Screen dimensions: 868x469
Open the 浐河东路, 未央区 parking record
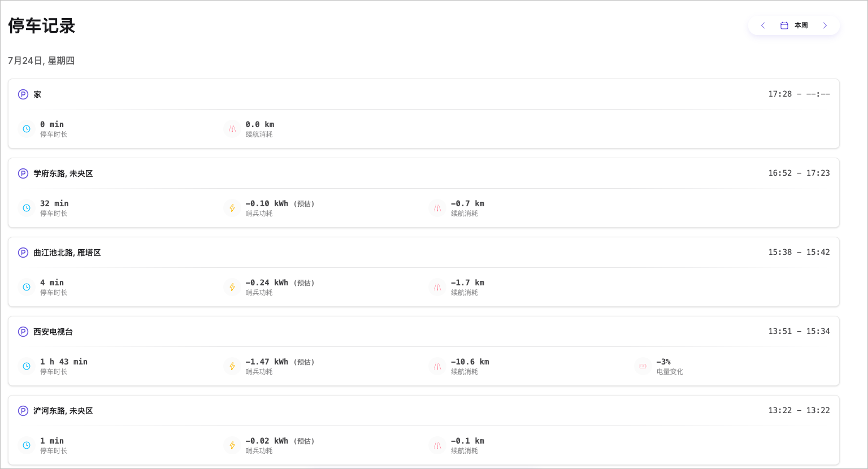pos(63,411)
